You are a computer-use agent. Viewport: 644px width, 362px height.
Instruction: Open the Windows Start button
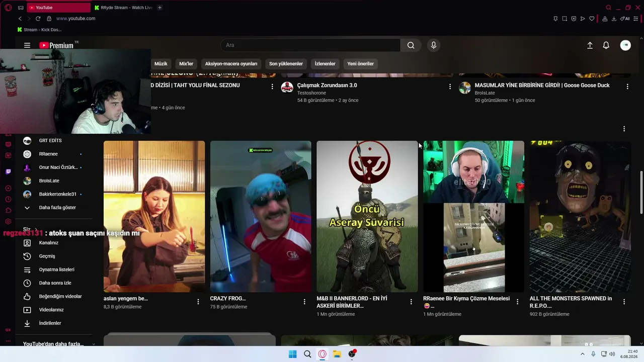coord(293,354)
